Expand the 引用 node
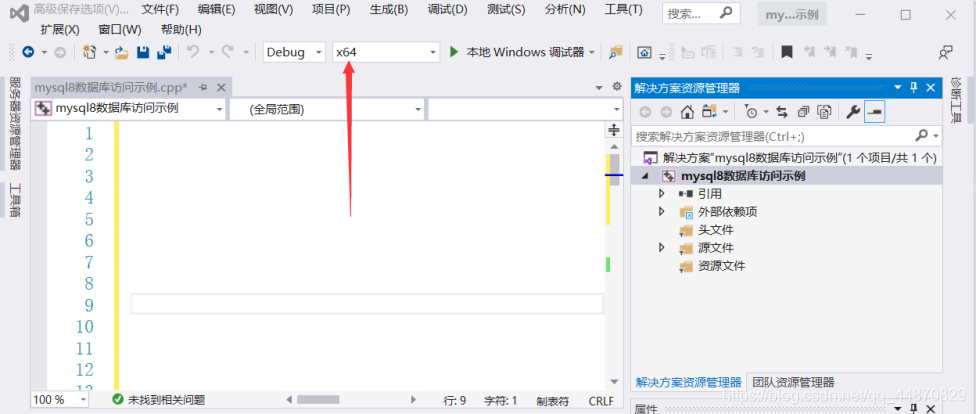Viewport: 976px width, 414px height. (662, 194)
